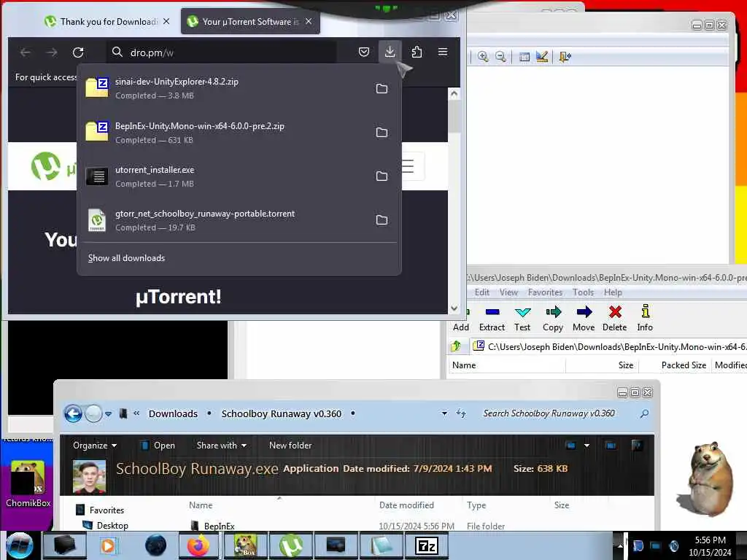
Task: Open ChomikBox desktop shortcut
Action: point(28,484)
